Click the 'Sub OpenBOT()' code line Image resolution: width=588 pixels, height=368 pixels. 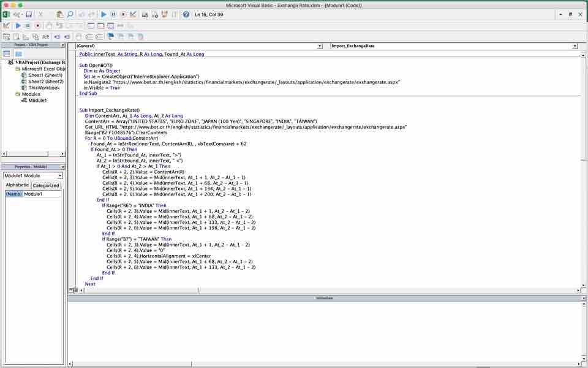pyautogui.click(x=96, y=66)
